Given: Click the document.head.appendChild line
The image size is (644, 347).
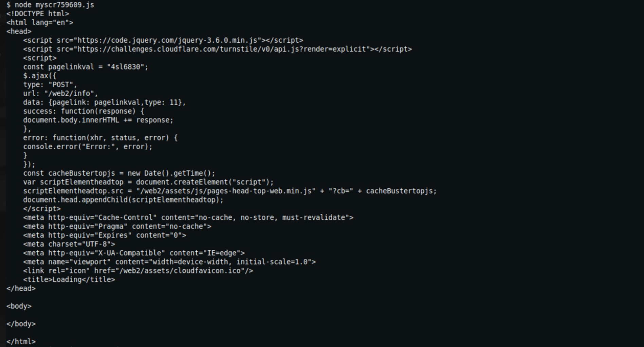Looking at the screenshot, I should [123, 200].
